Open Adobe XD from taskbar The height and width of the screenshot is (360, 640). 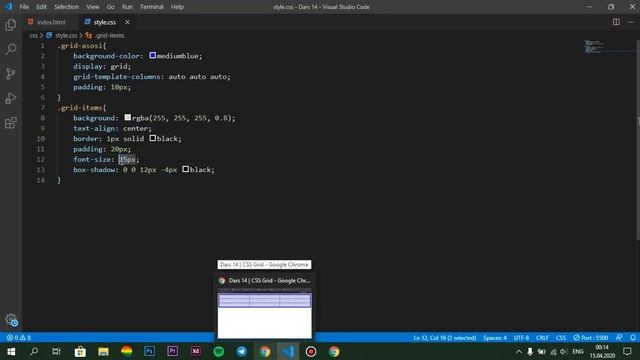pyautogui.click(x=196, y=351)
